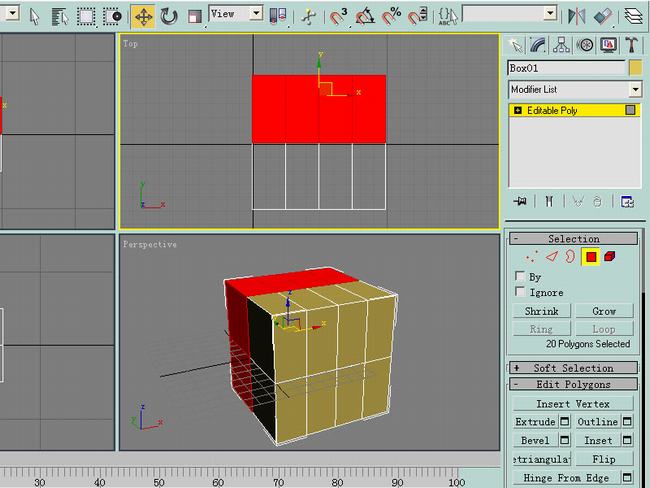Open the Layer Manager icon

[633, 17]
